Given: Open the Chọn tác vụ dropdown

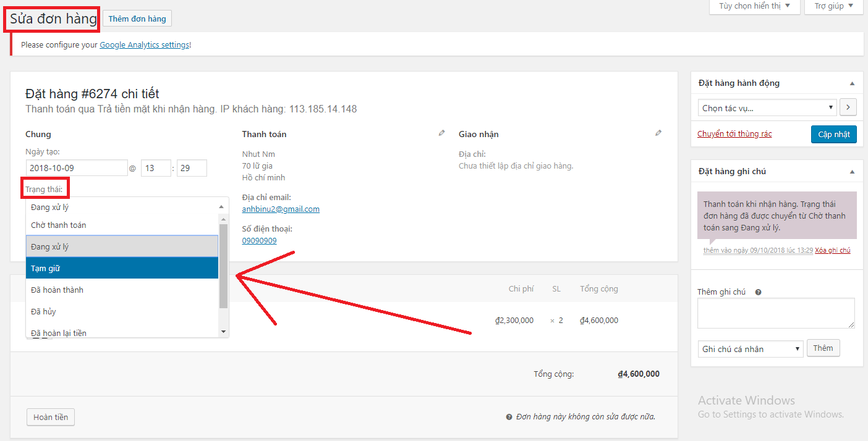Looking at the screenshot, I should point(767,107).
